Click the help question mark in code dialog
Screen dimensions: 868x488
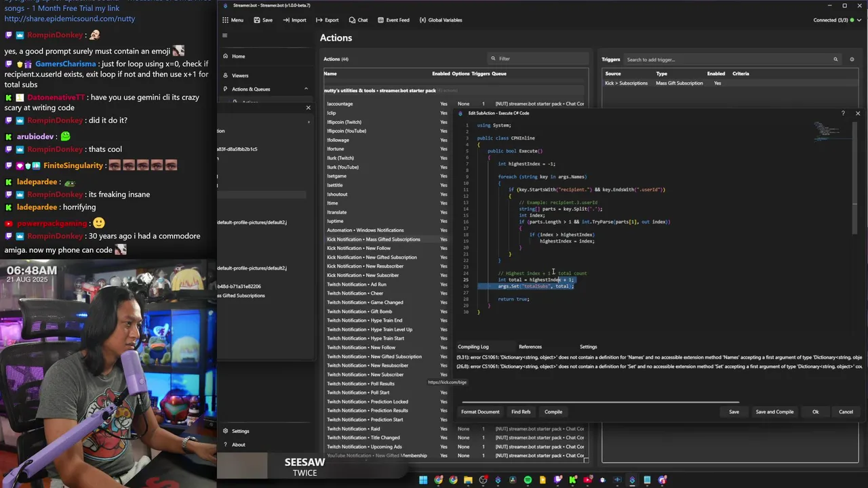(843, 113)
